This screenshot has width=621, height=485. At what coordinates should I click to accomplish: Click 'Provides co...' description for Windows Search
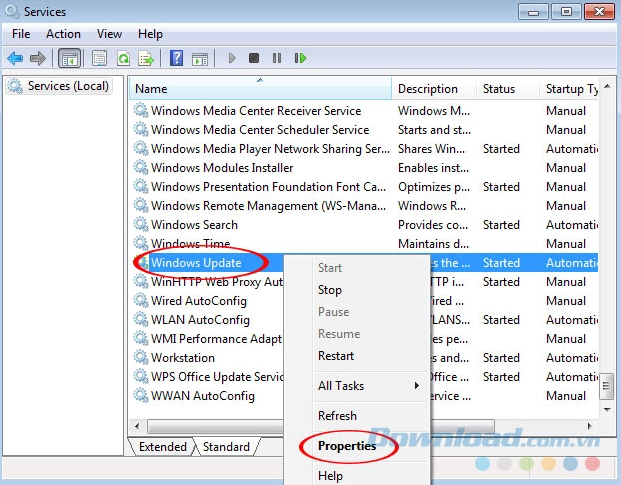pos(432,224)
